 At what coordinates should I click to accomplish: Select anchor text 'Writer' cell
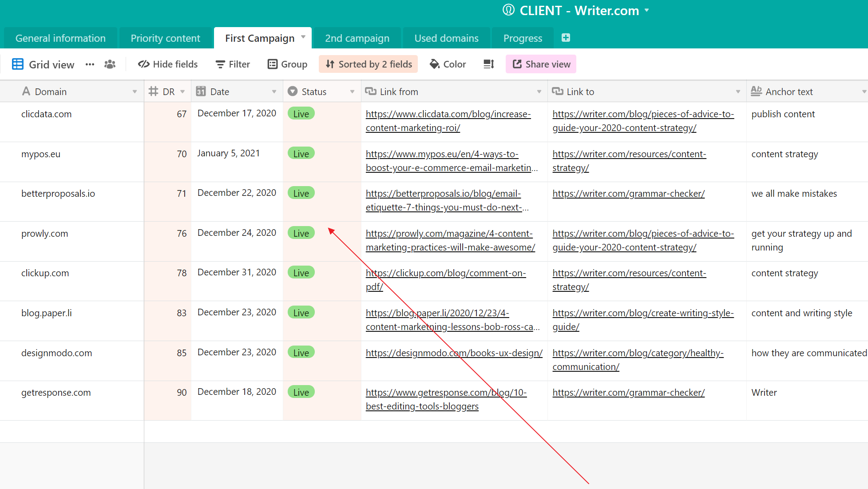pyautogui.click(x=807, y=401)
